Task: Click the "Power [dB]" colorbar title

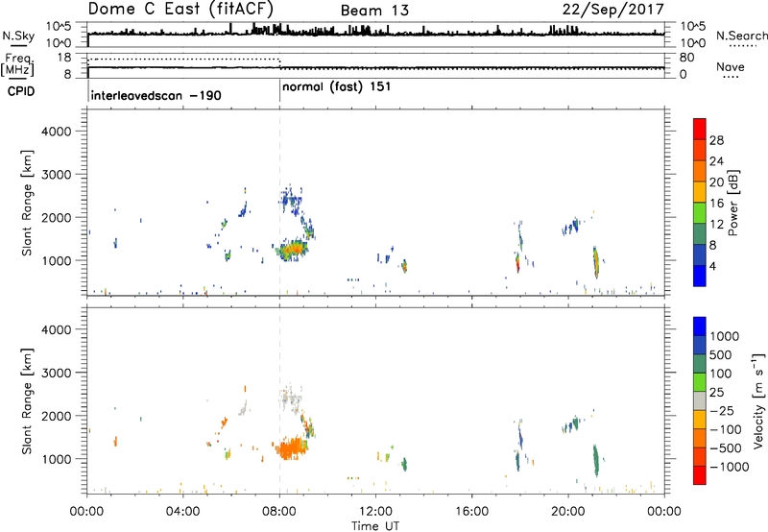Action: pos(733,203)
